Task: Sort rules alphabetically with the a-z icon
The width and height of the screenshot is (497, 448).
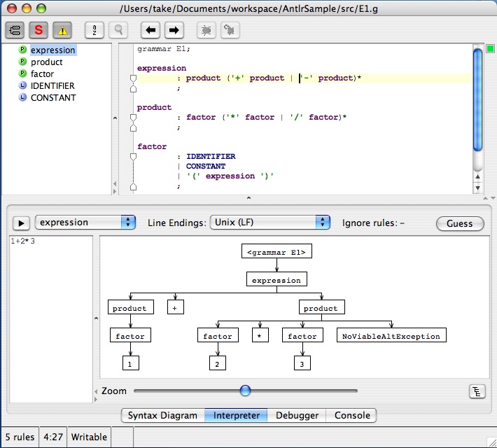Action: pyautogui.click(x=94, y=30)
